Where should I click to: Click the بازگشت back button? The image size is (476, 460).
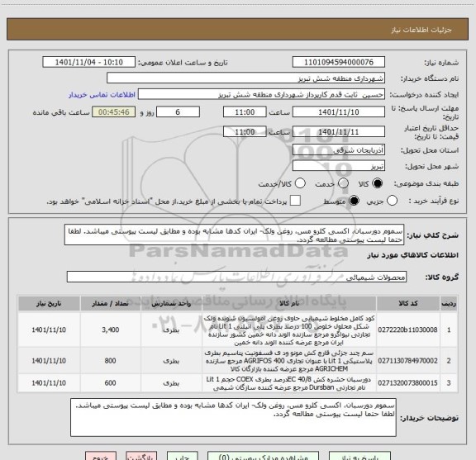[x=141, y=456]
